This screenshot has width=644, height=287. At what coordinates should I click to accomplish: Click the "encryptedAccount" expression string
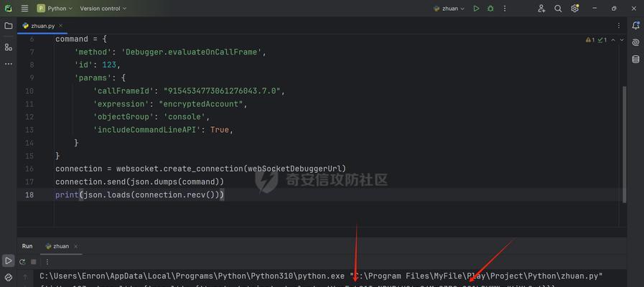click(202, 104)
